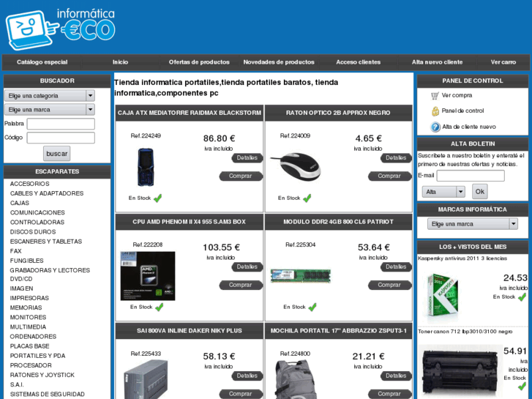Open the DDR2 Patriot memory module image
532x399 pixels.
(x=301, y=276)
